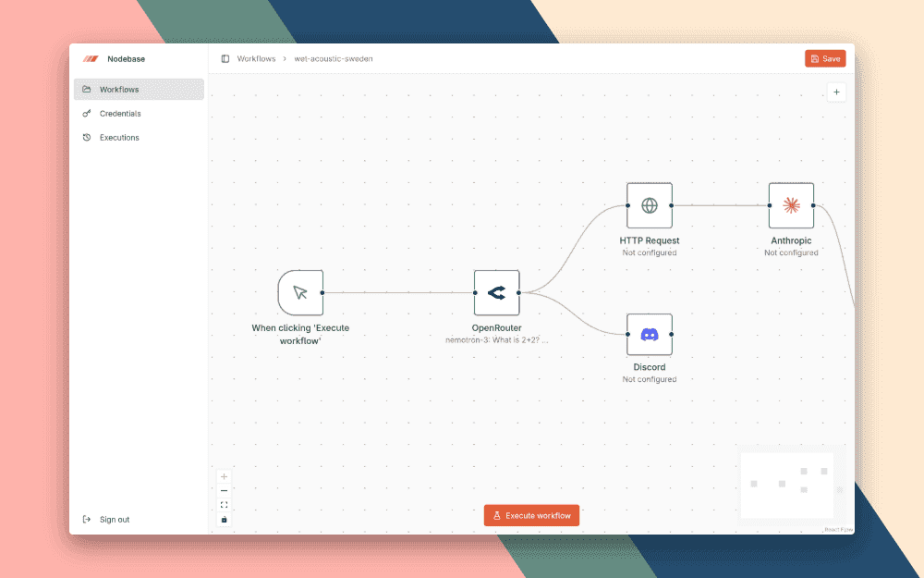Viewport: 924px width, 578px height.
Task: Click the sign out arrow icon
Action: click(x=87, y=520)
